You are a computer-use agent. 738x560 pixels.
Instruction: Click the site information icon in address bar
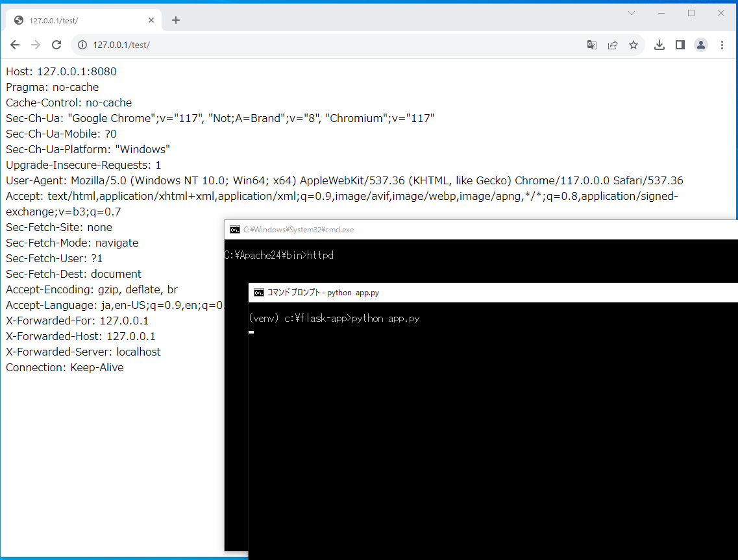82,45
